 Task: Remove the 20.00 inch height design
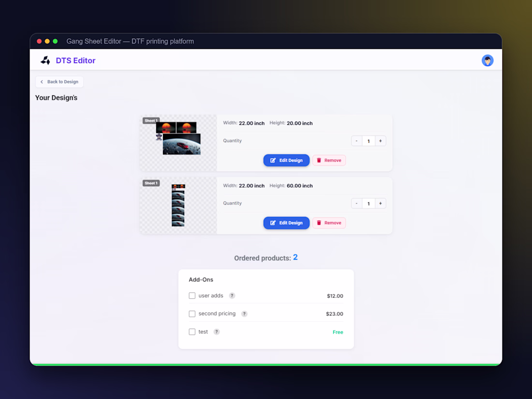[329, 161]
